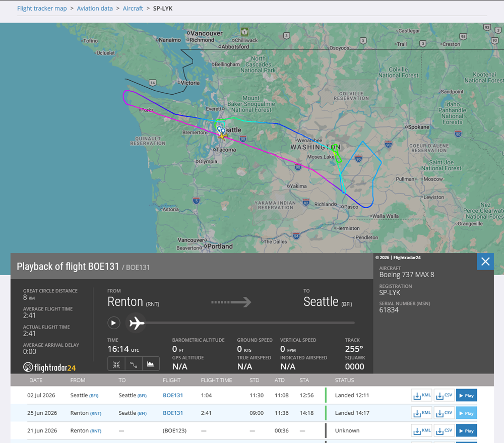Click the Highway 14 shield near Victoria

(152, 83)
